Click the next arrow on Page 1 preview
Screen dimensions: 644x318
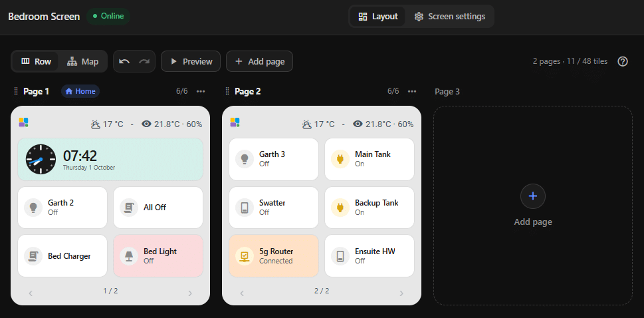190,293
